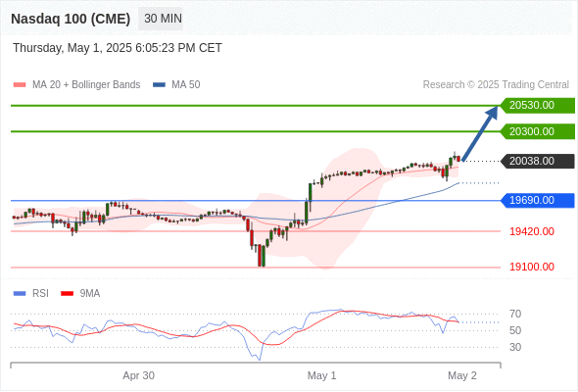Image resolution: width=578 pixels, height=392 pixels.
Task: Click the Nasdaq 100 (CME) title
Action: click(71, 19)
